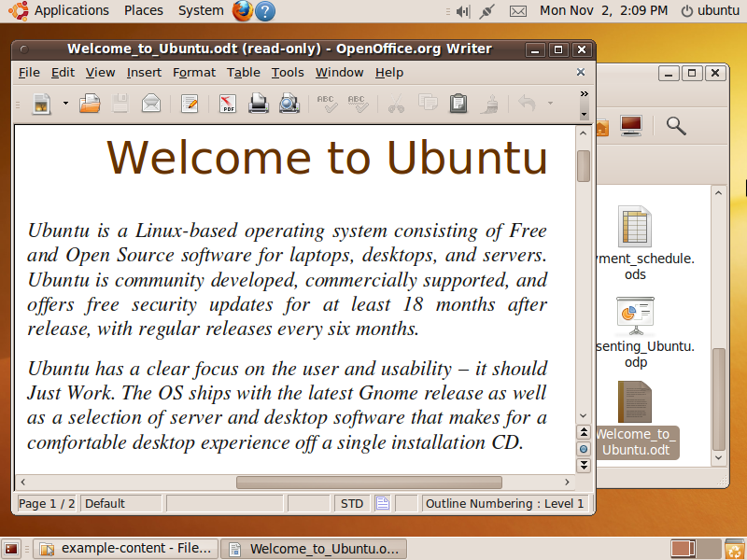This screenshot has width=747, height=560.
Task: Toggle AutoSpellcheck on
Action: tap(359, 104)
